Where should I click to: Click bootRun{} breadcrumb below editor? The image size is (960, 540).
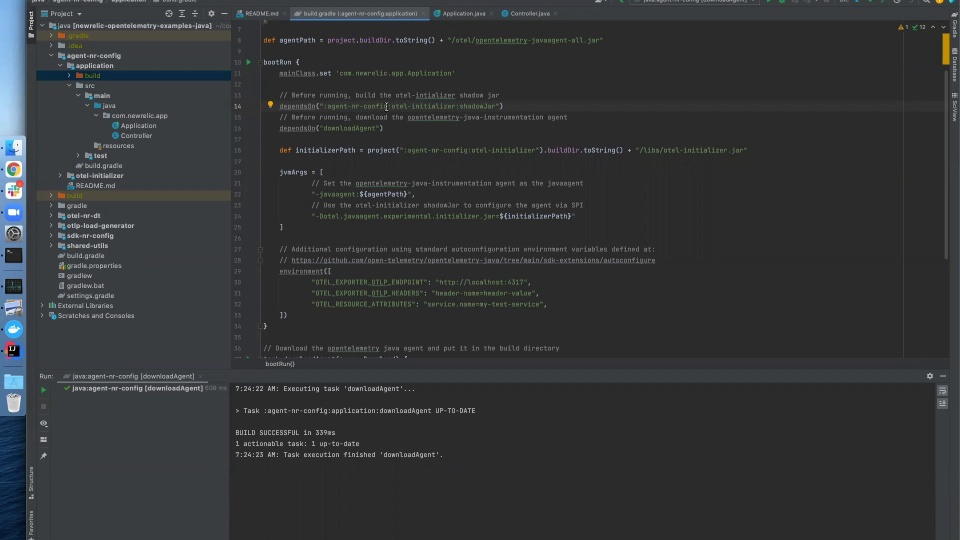click(x=280, y=364)
